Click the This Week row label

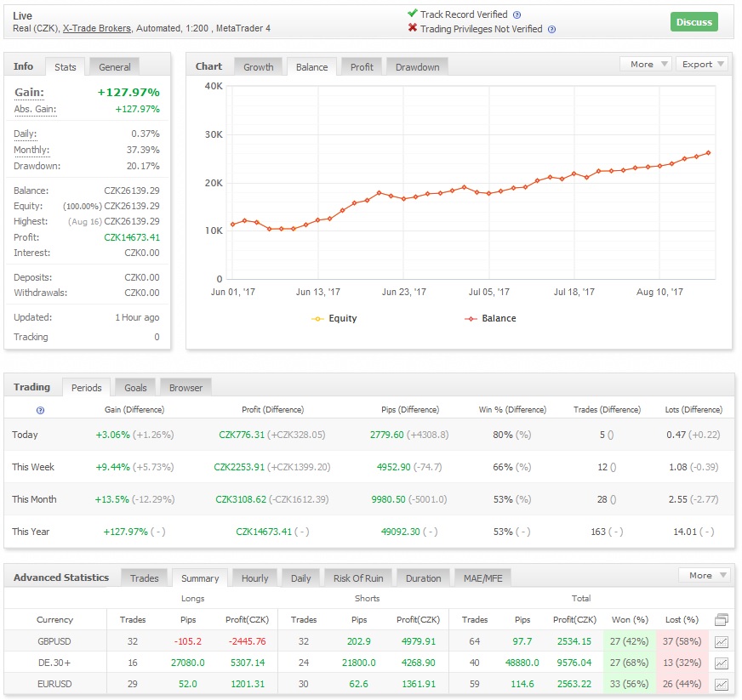point(33,467)
